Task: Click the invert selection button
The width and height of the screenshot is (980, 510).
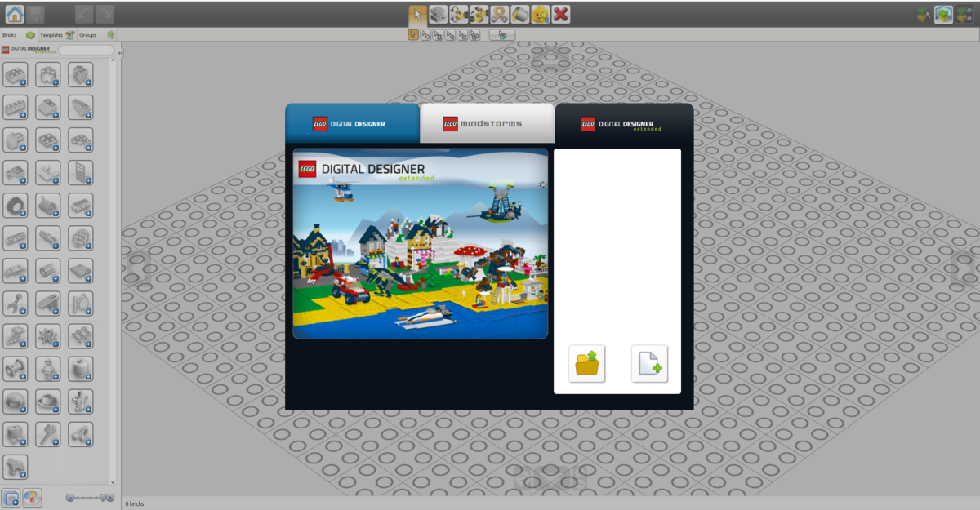Action: (x=502, y=34)
